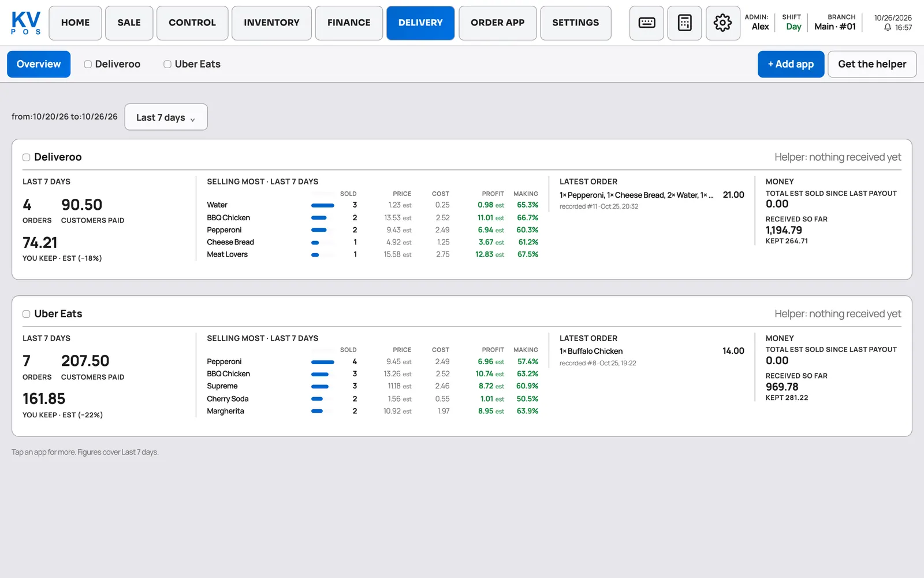Image resolution: width=924 pixels, height=578 pixels.
Task: Open the Last 7 days dropdown
Action: pos(166,117)
